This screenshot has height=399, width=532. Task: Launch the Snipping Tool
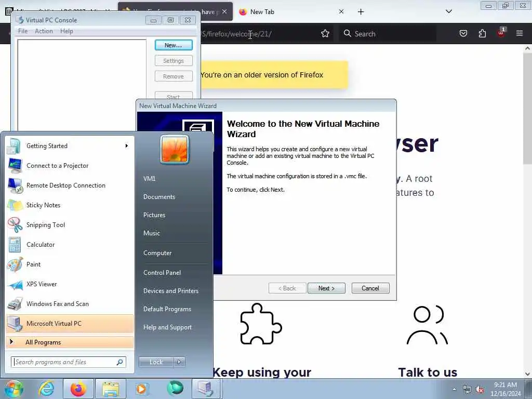tap(70, 224)
